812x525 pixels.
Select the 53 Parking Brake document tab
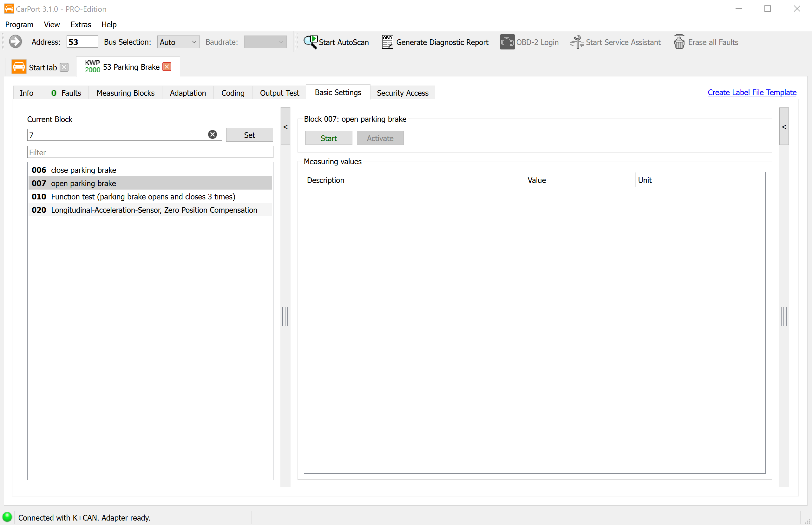pos(128,67)
